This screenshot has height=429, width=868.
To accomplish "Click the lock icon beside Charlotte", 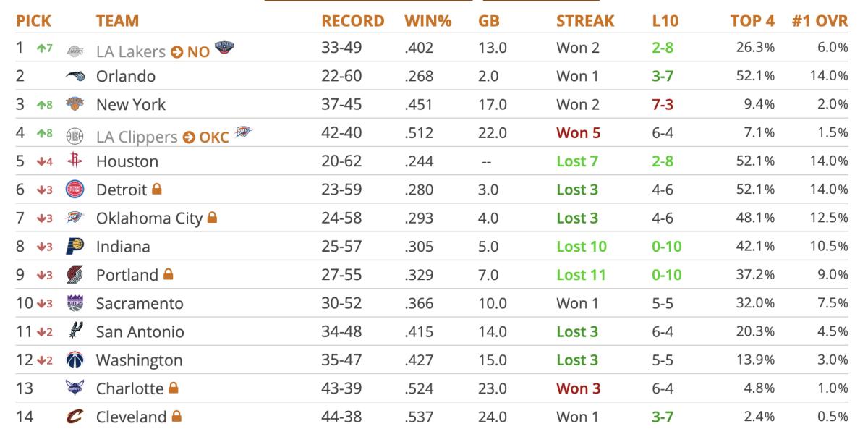I will point(173,388).
